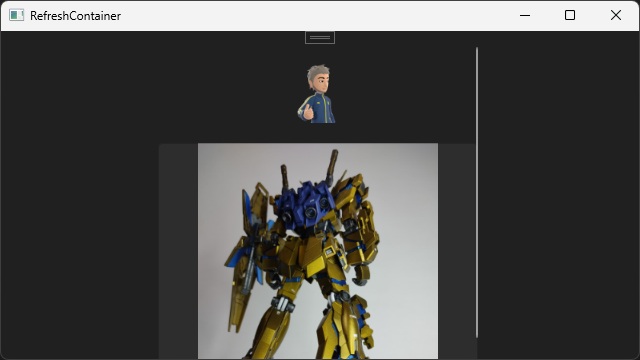
Task: Click the avatar's blue track jacket
Action: pos(317,108)
